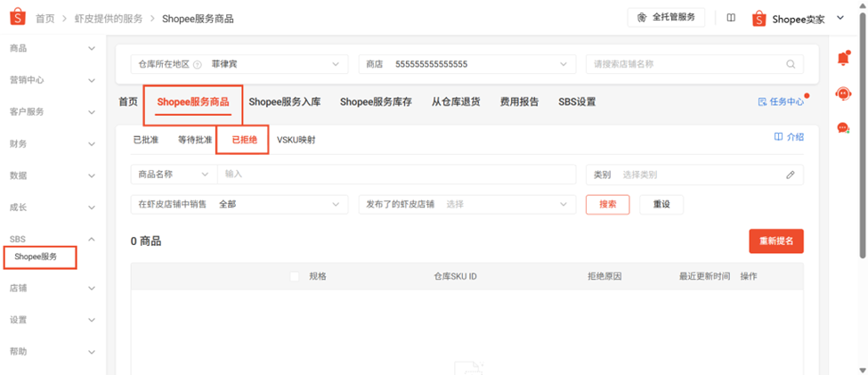Expand the 营销中心 sidebar menu
Screen dimensions: 868x375
[x=92, y=80]
